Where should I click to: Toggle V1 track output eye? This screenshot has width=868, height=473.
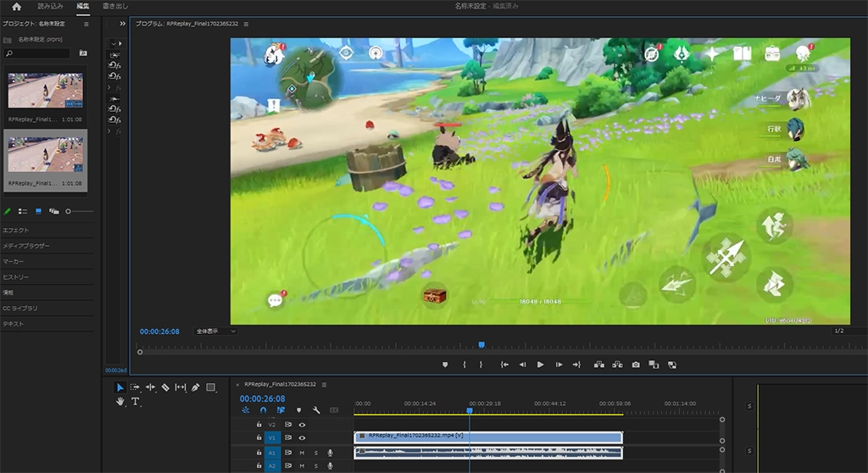pyautogui.click(x=303, y=437)
